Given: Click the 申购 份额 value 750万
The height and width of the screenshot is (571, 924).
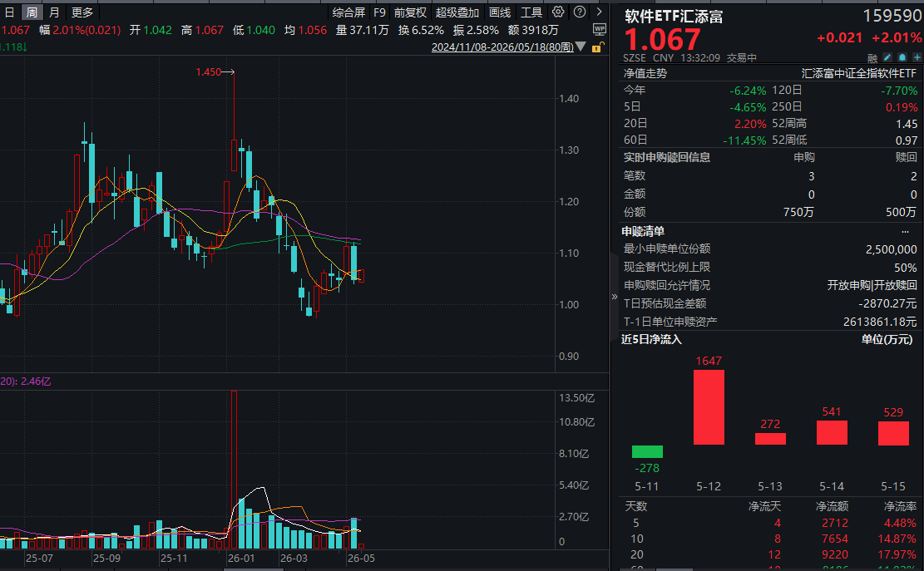Looking at the screenshot, I should pyautogui.click(x=798, y=212).
